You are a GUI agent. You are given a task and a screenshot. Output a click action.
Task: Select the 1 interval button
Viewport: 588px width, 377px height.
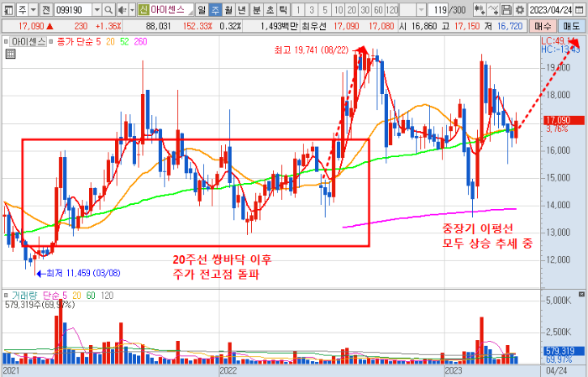[x=298, y=10]
